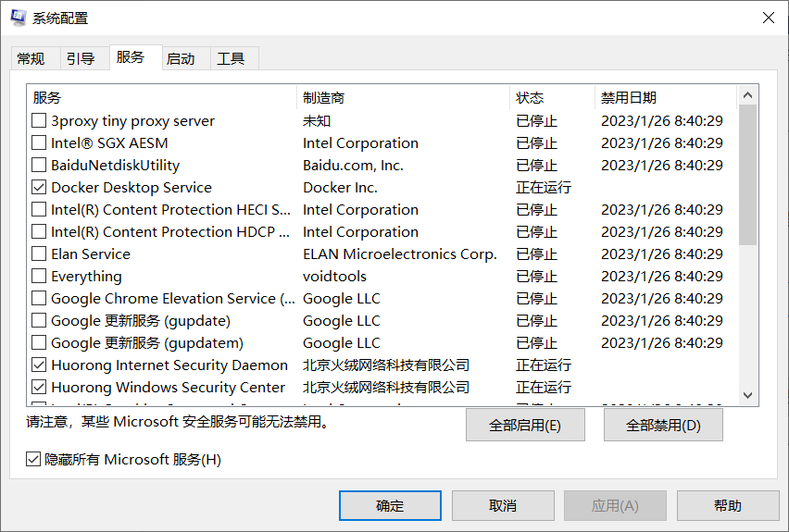Click 正在运行 in Huorong Windows Security Center row
789x532 pixels.
coord(544,387)
